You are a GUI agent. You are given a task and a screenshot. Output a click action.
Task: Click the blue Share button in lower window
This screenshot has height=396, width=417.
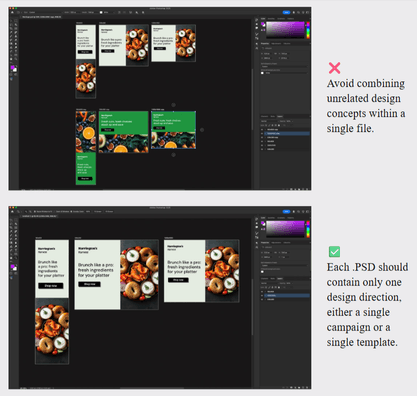pos(286,211)
